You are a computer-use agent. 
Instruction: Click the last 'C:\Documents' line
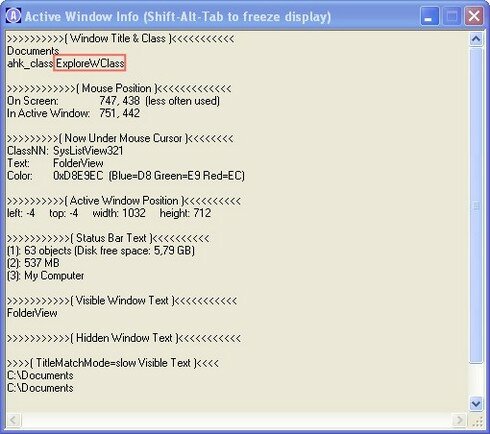[x=40, y=388]
